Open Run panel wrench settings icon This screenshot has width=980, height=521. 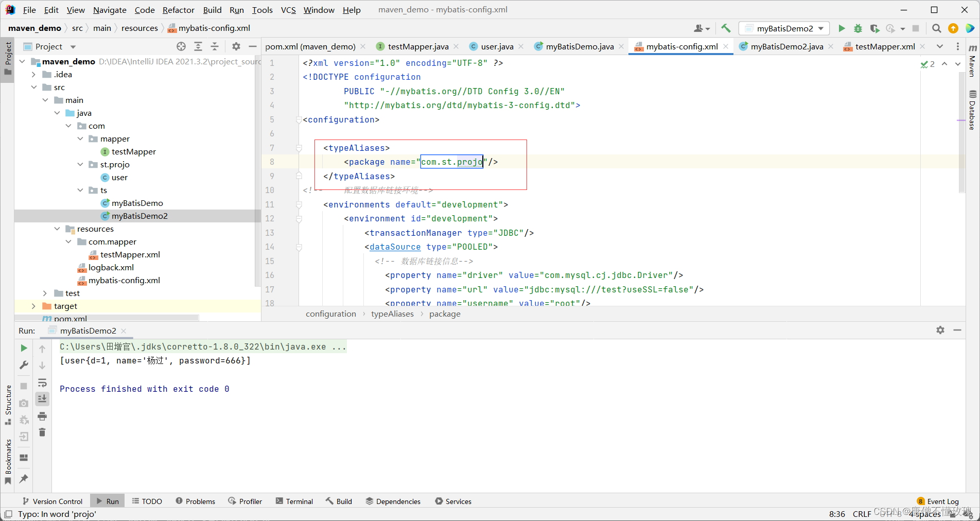tap(24, 365)
